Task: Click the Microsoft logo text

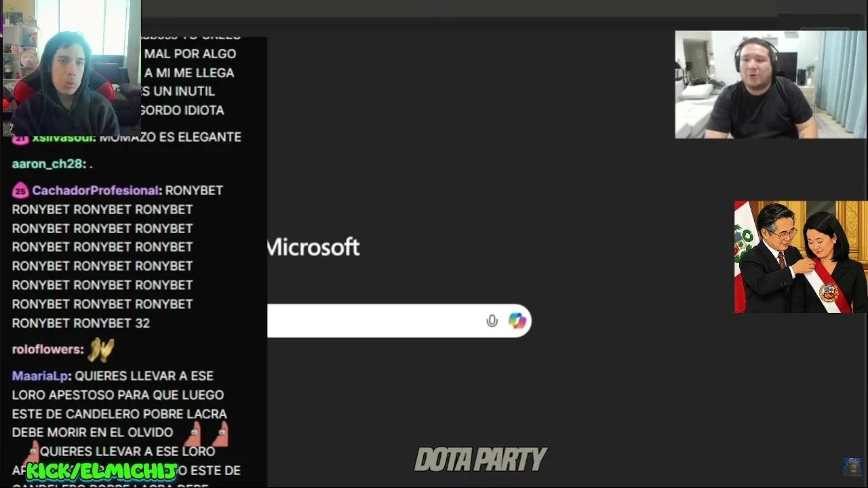Action: 313,247
